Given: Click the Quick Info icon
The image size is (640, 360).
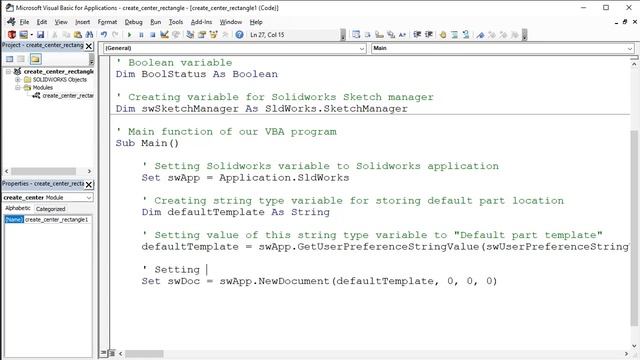Looking at the screenshot, I should 379,35.
